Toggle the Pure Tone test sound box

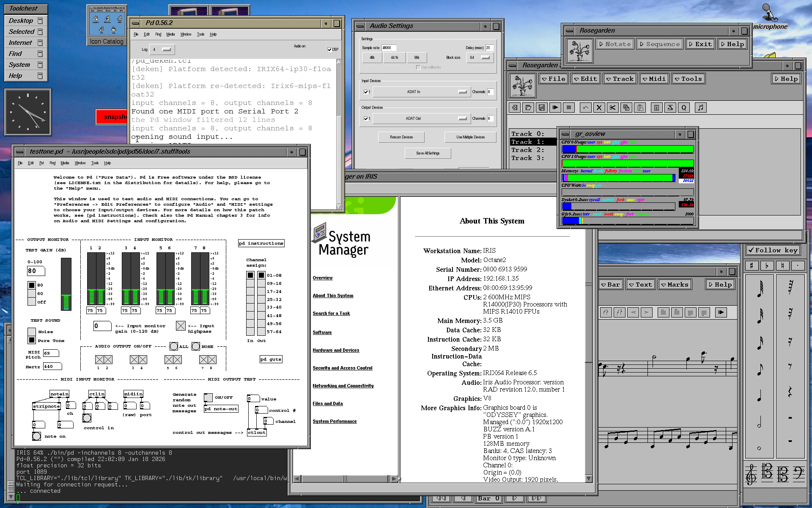coord(32,340)
